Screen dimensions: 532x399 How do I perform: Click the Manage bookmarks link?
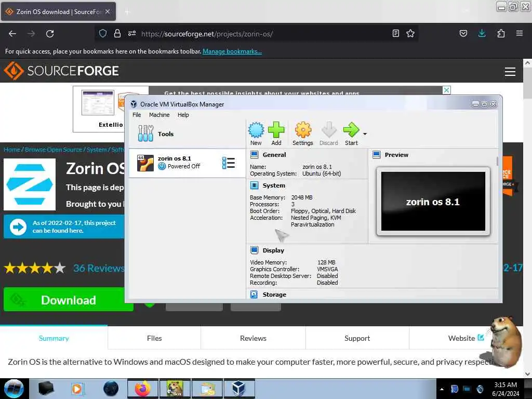[232, 51]
